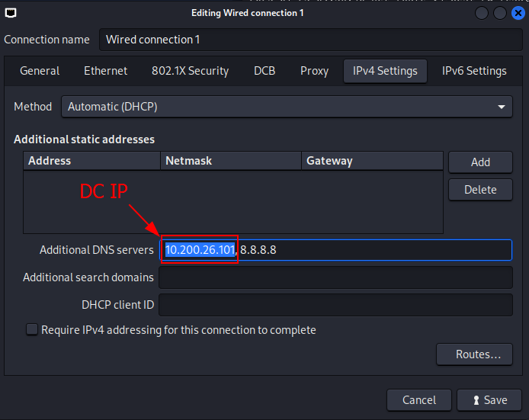The image size is (529, 420).
Task: Open the Routes… dialog
Action: tap(474, 354)
